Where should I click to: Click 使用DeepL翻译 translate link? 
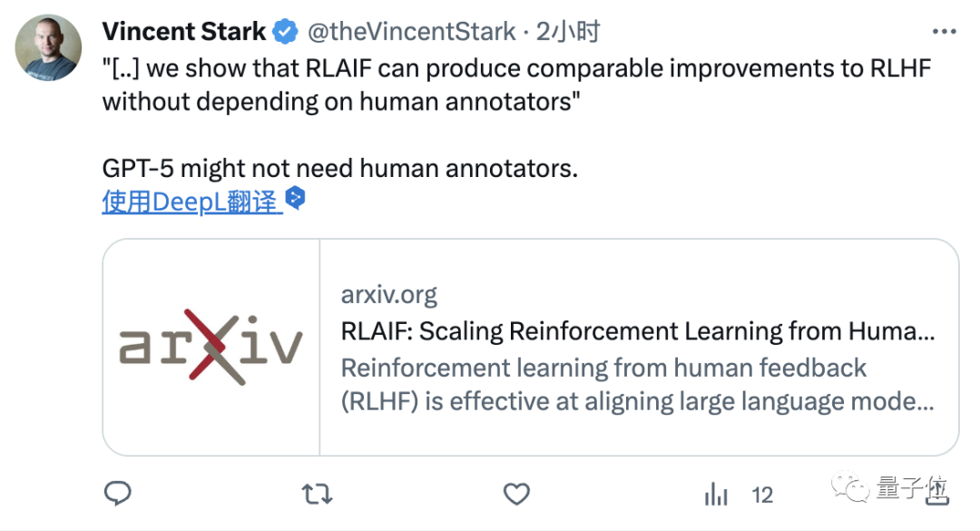[191, 202]
